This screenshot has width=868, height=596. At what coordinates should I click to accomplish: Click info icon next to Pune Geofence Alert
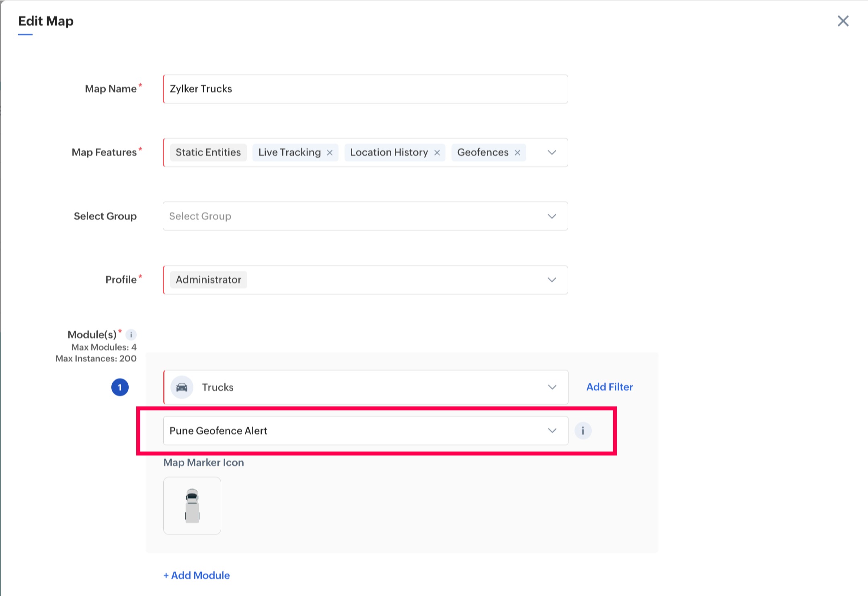point(583,431)
